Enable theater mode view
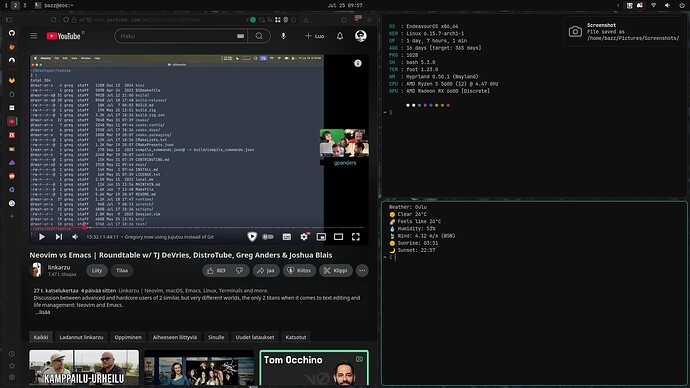 tap(338, 237)
